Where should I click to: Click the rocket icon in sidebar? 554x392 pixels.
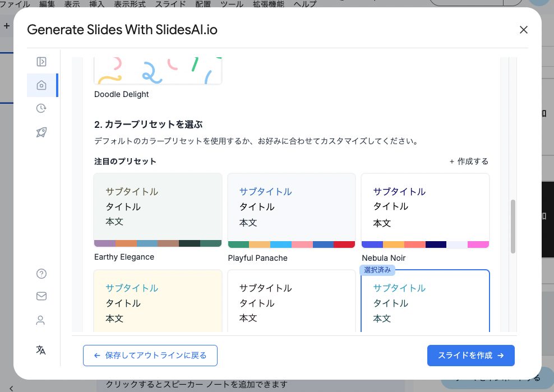pos(41,132)
